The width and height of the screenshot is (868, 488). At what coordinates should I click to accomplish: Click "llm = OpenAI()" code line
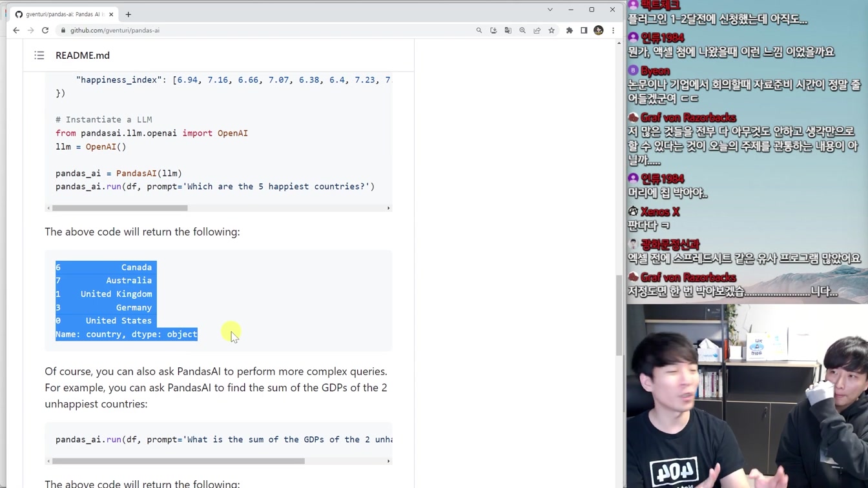point(91,147)
